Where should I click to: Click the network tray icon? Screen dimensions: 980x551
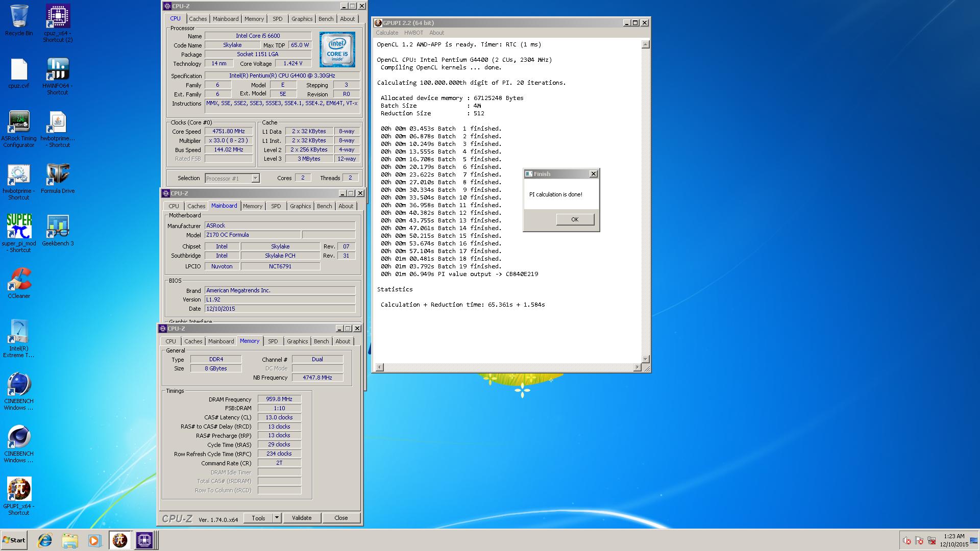pyautogui.click(x=932, y=540)
